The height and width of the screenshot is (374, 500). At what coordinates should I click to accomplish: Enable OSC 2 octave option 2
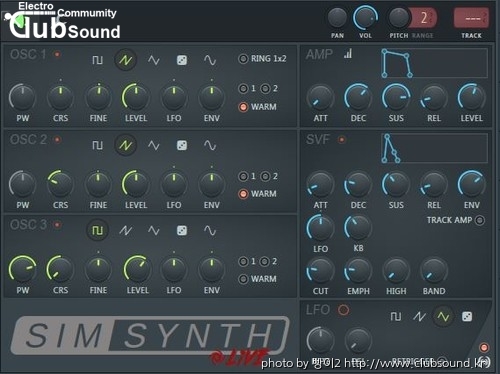click(265, 176)
